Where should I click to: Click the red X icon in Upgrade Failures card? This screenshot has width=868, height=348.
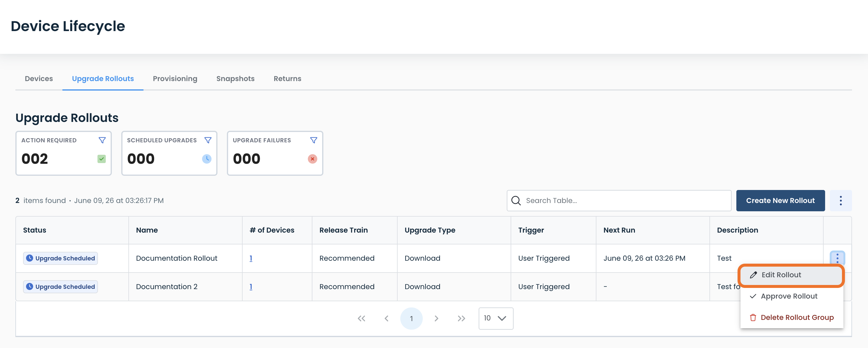tap(312, 159)
